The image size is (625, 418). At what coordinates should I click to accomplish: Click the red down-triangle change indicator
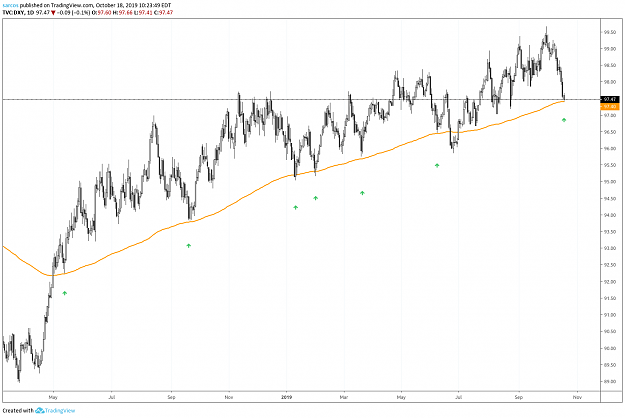click(53, 13)
